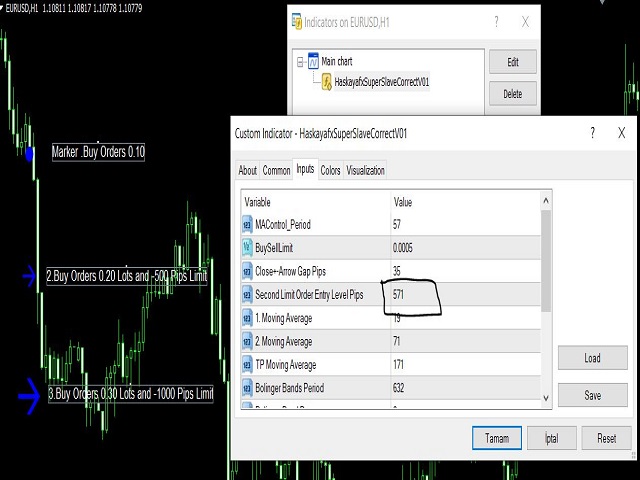Click the blue dot marker on the chart
Image resolution: width=640 pixels, height=480 pixels.
click(x=29, y=155)
